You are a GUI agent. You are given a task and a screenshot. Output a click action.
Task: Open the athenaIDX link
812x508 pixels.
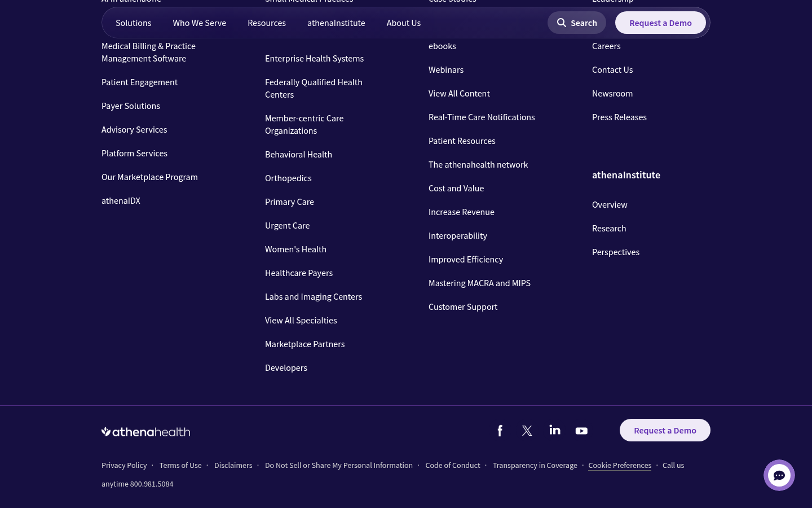(121, 200)
